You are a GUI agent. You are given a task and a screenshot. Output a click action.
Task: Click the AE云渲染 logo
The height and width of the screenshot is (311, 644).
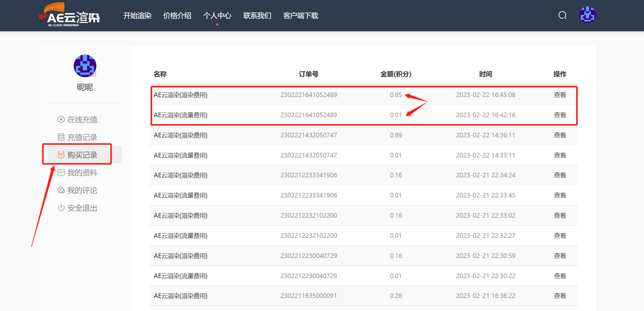69,15
